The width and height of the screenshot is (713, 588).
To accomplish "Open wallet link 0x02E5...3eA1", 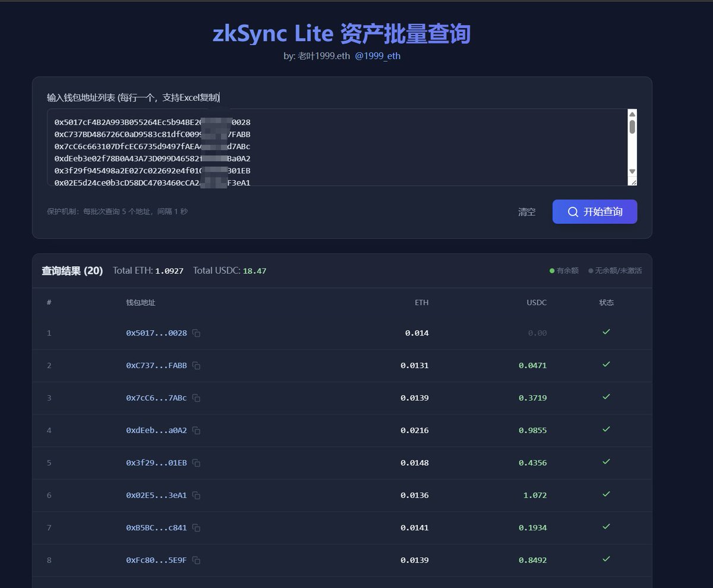I will click(156, 495).
